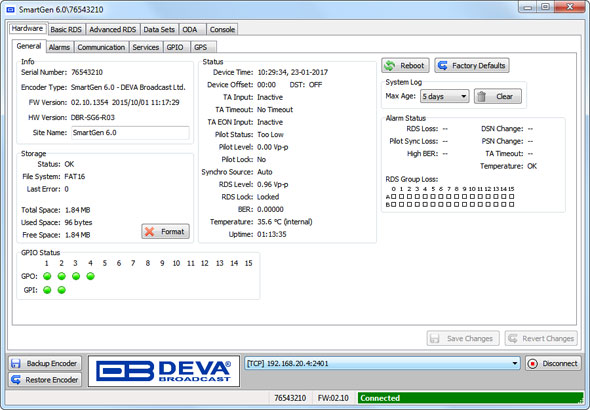Select the Hardware tab

(27, 28)
